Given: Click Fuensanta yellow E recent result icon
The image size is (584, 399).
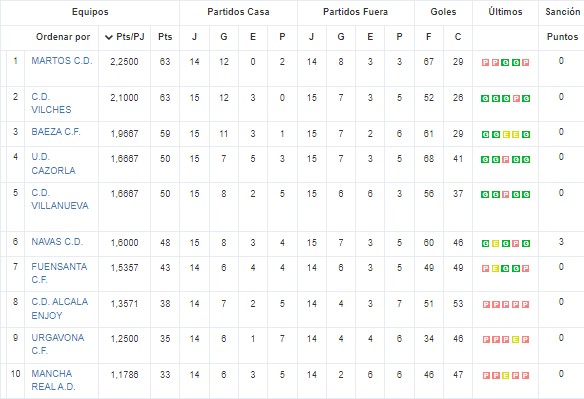Looking at the screenshot, I should pos(496,269).
